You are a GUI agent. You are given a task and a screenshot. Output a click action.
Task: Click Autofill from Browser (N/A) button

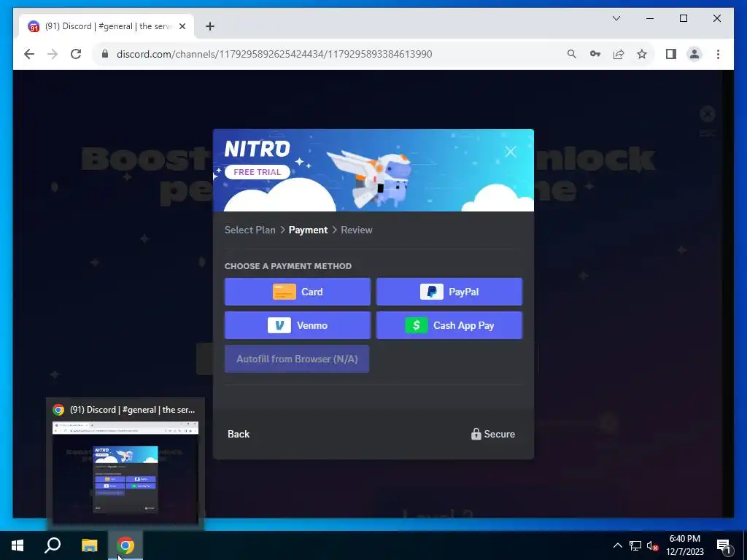pos(297,359)
